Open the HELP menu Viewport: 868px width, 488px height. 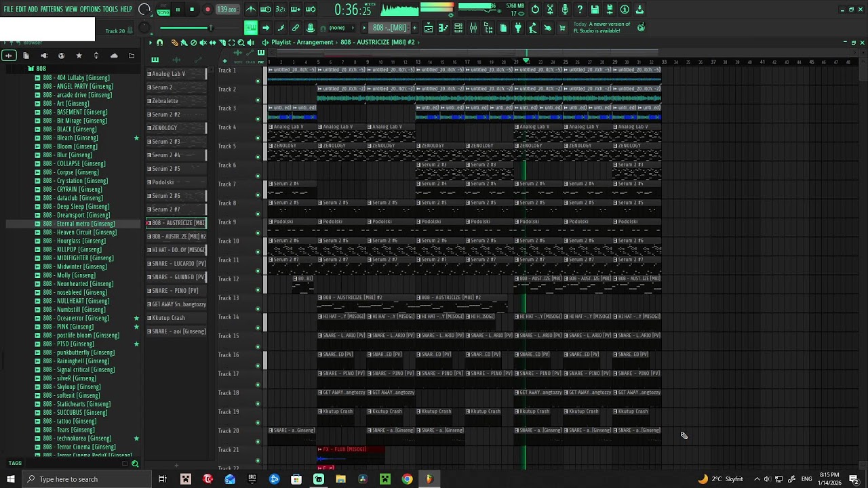point(126,9)
